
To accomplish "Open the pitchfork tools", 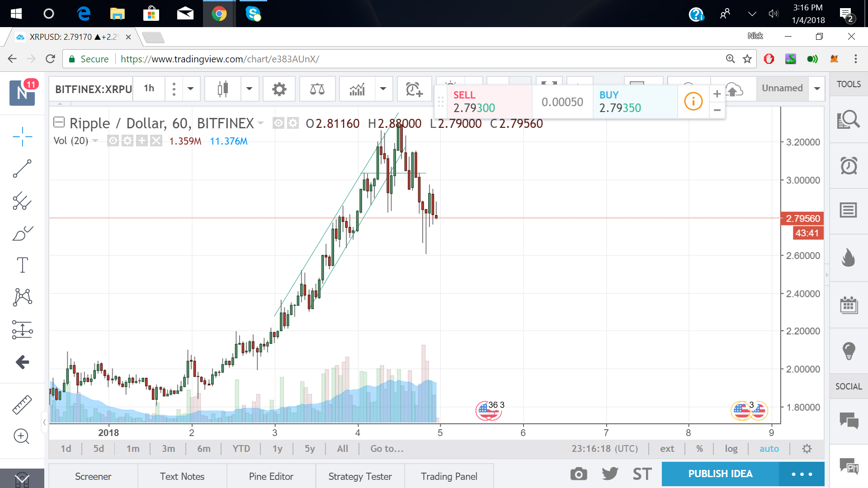I will pyautogui.click(x=22, y=201).
